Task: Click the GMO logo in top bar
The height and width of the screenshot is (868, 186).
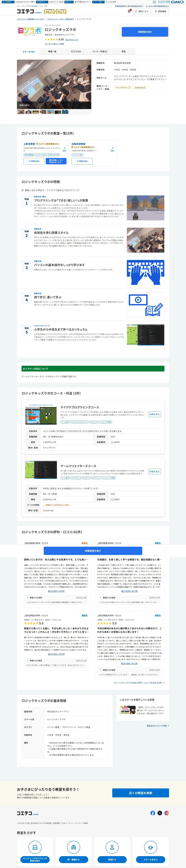Action: (177, 2)
